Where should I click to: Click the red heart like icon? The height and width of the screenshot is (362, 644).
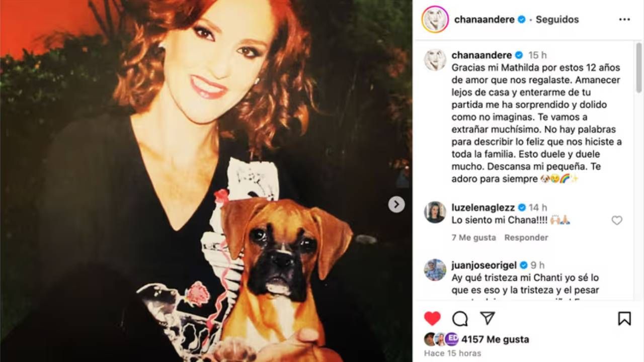pos(432,318)
